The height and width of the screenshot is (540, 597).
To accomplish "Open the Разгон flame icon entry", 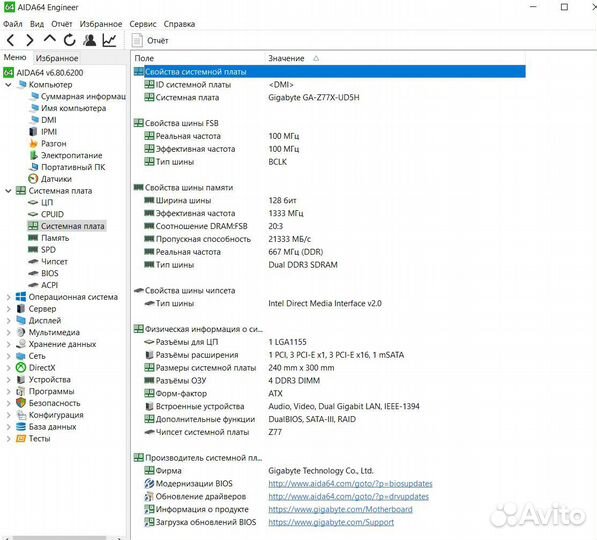I will pyautogui.click(x=34, y=144).
